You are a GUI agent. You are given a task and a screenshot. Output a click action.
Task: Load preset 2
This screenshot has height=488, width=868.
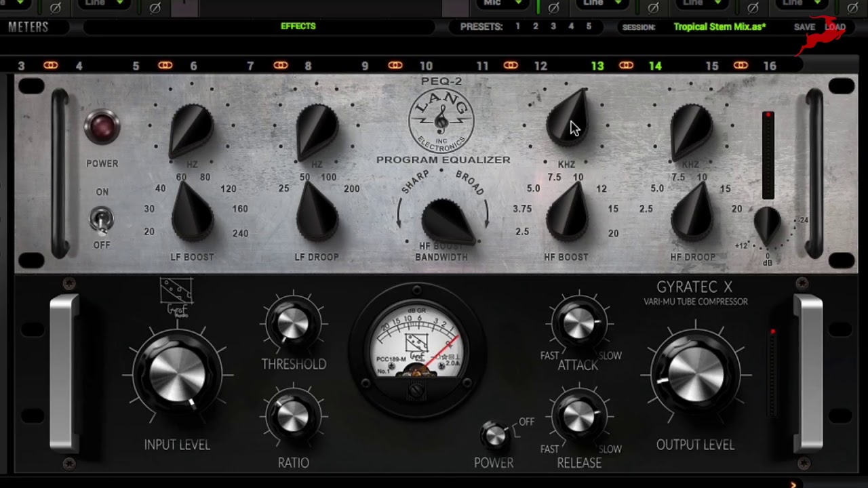pos(535,26)
